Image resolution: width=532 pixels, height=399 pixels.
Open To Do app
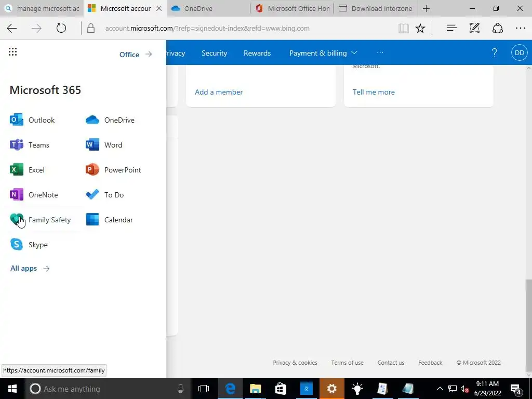[x=104, y=195]
